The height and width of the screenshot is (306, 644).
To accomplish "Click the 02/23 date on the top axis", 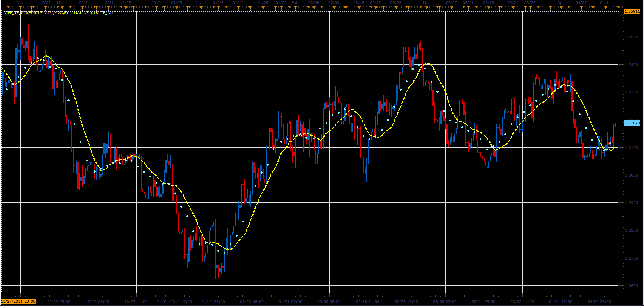I will pos(396,3).
